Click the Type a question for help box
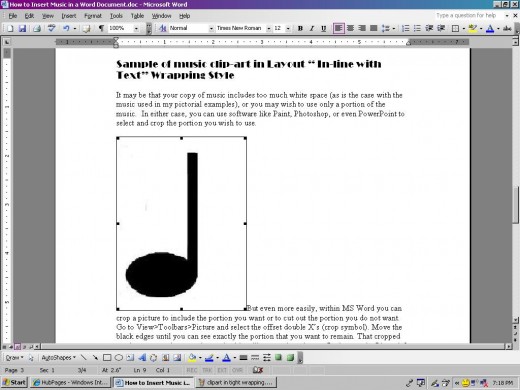Screen dimensions: 520x390 click(x=469, y=15)
